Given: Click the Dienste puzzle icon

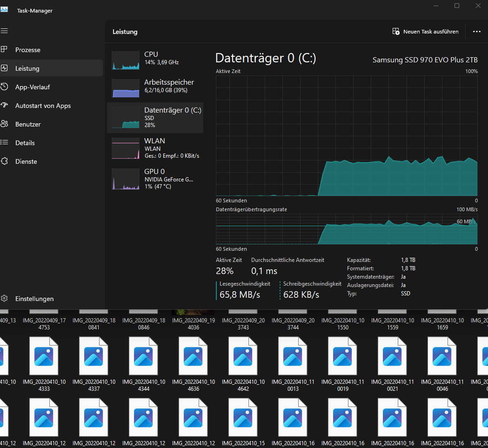Looking at the screenshot, I should click(x=4, y=161).
